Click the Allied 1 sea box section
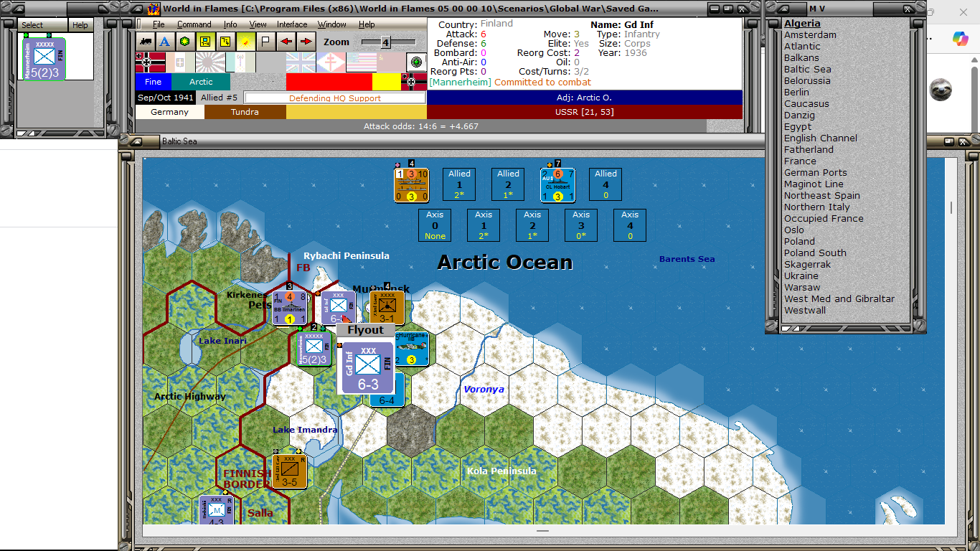 pos(459,184)
